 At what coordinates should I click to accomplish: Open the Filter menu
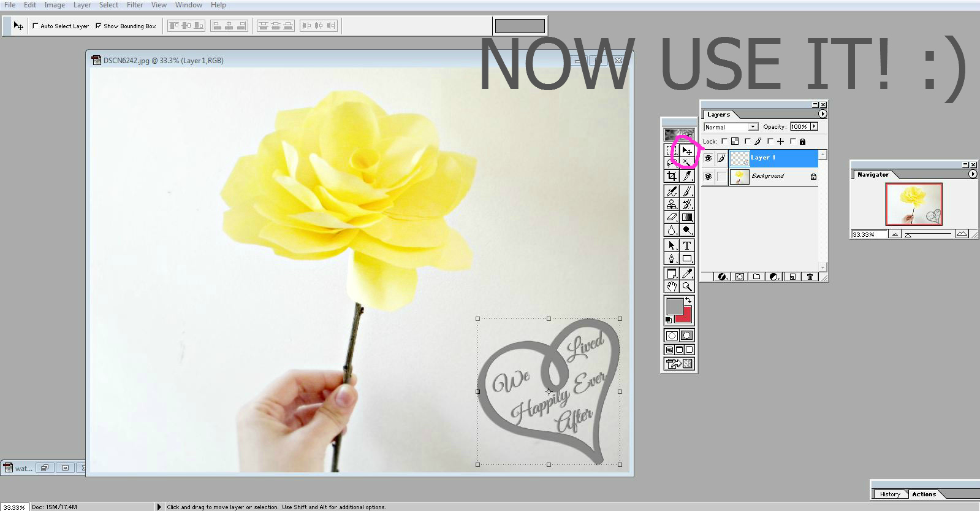tap(135, 5)
